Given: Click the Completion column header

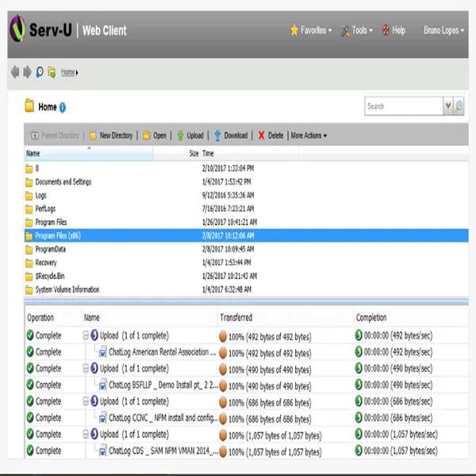Looking at the screenshot, I should click(x=411, y=317).
